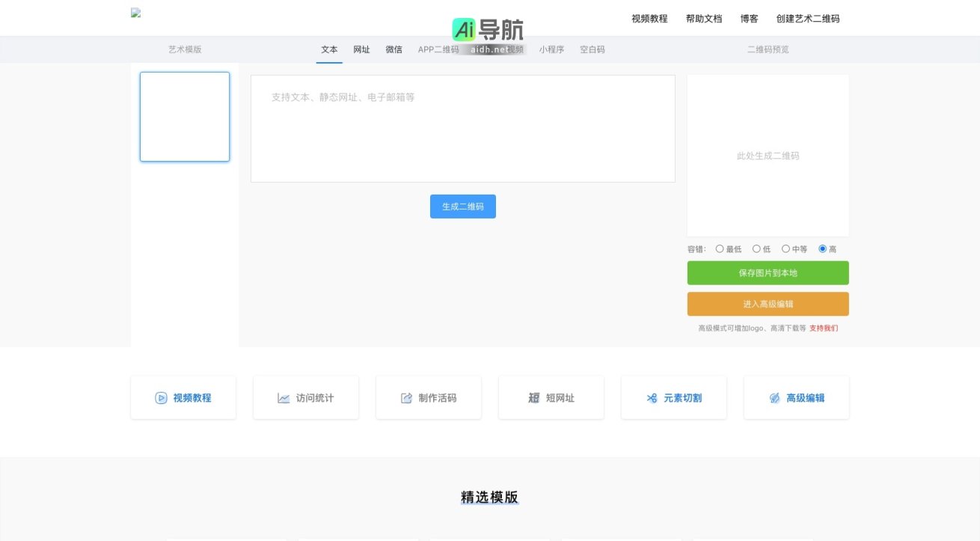Select the 小程序 tab

(x=552, y=49)
